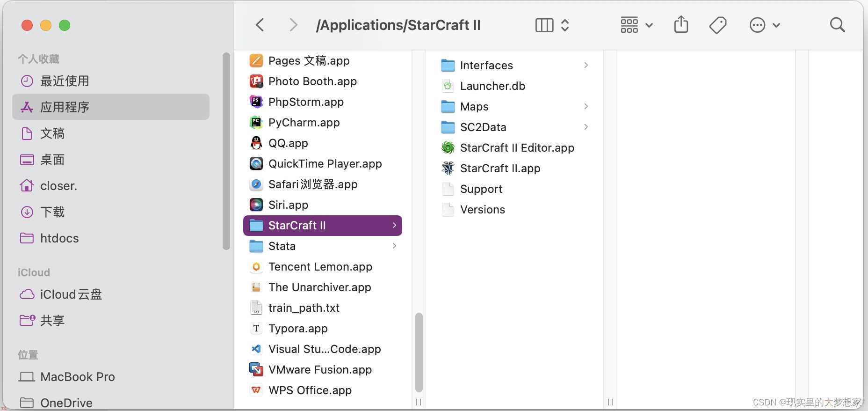Open 共享 in the sidebar

point(111,321)
